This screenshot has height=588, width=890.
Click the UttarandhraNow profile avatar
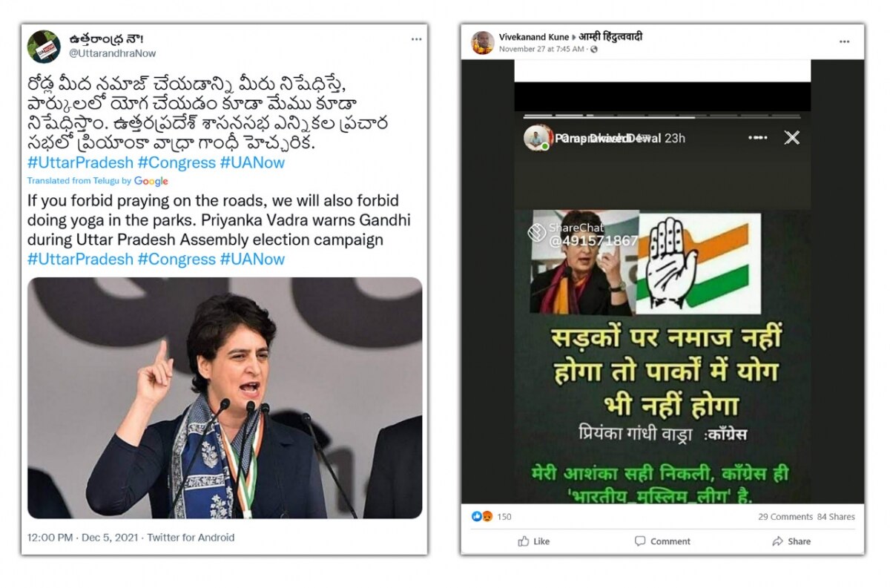coord(43,46)
